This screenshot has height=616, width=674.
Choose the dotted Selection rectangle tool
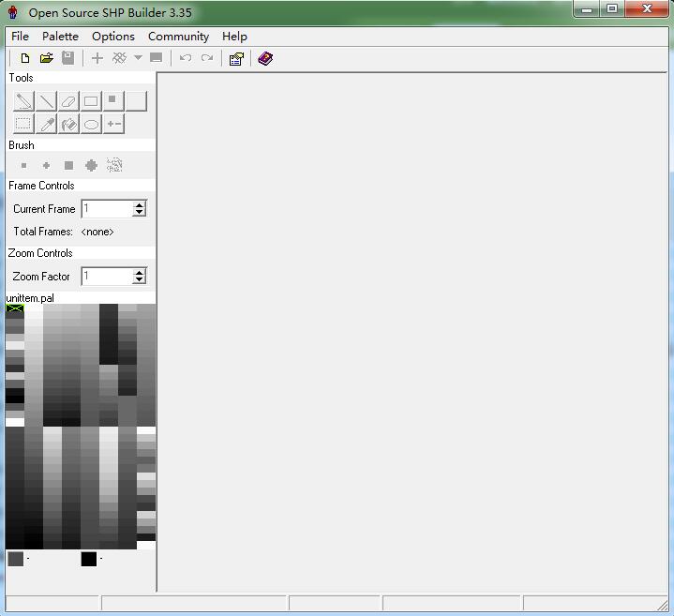point(23,124)
